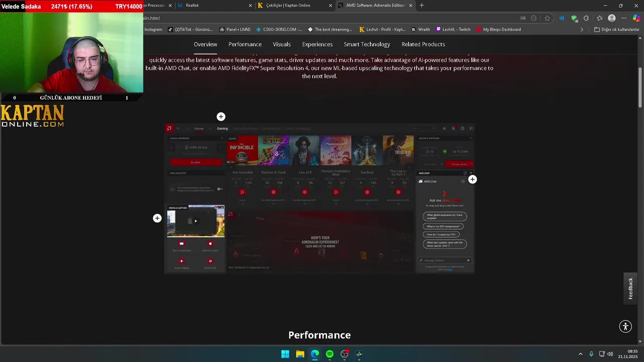
Task: Close the Realtek browser tab
Action: pyautogui.click(x=251, y=6)
